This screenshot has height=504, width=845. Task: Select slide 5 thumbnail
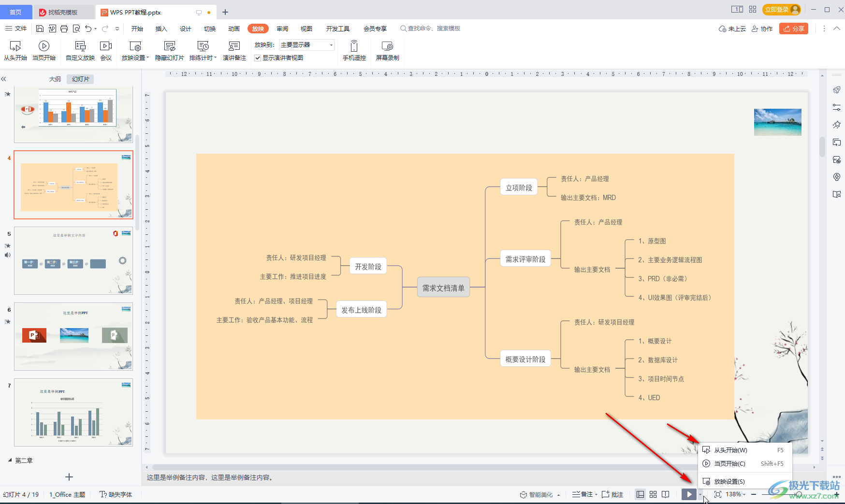tap(73, 260)
